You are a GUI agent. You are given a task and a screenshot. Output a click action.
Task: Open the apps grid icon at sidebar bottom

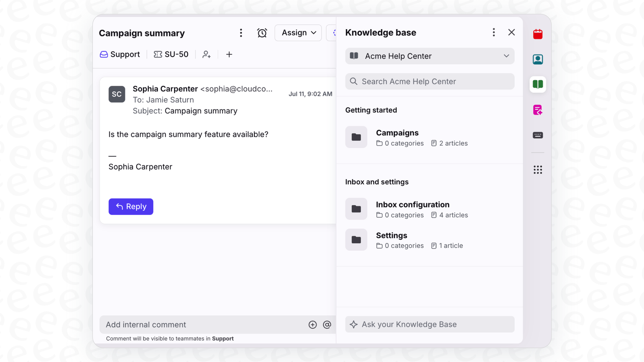pos(538,169)
